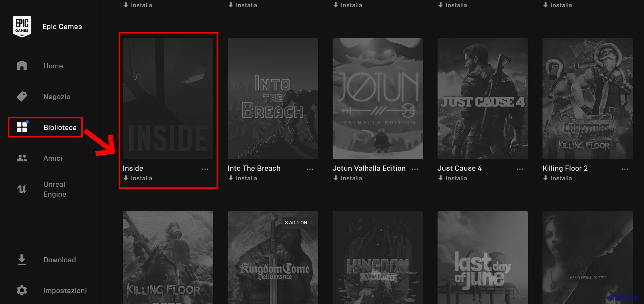The width and height of the screenshot is (644, 304).
Task: Click the download arrow icon beside Just Cause 4's Installa
Action: tap(441, 178)
